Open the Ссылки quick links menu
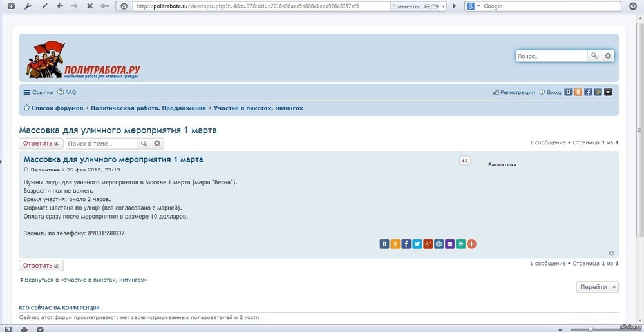Screen dimensions: 644x332 point(39,92)
